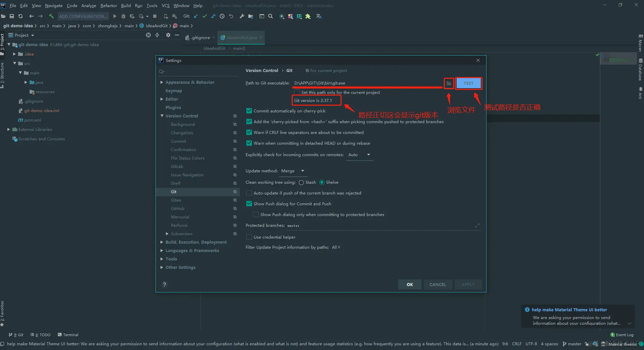The width and height of the screenshot is (644, 350).
Task: Collapse the Version Control settings section
Action: [x=162, y=116]
